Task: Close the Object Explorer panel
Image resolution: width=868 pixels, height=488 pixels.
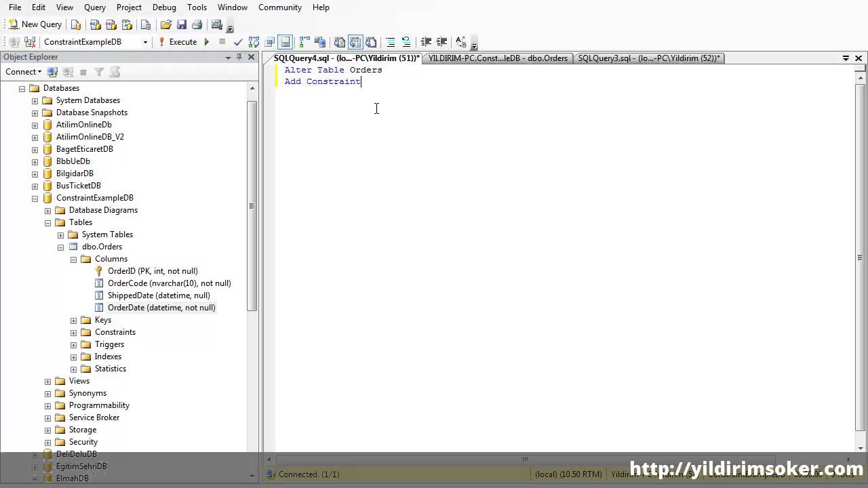Action: click(x=251, y=57)
